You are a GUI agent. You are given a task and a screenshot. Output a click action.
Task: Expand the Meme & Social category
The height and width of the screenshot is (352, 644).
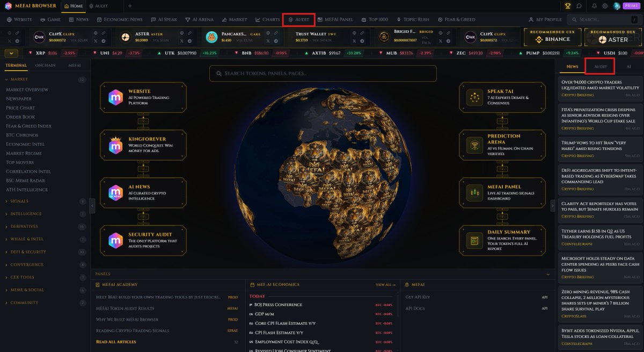tap(45, 290)
